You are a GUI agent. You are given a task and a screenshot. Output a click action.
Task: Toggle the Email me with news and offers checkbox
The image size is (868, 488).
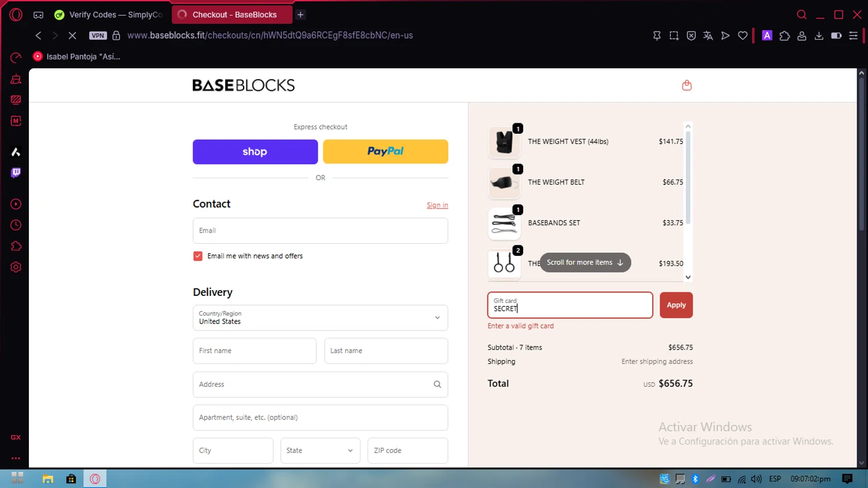click(198, 256)
